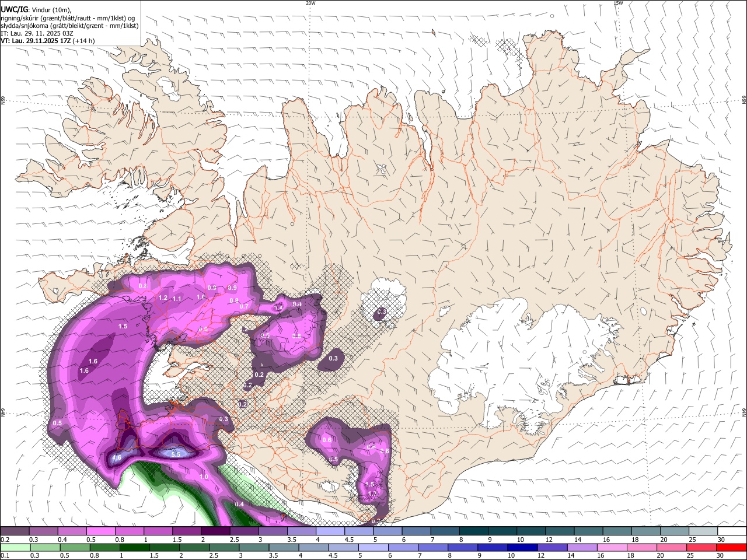Click the 1.1 precipitation value on the map

(x=177, y=299)
